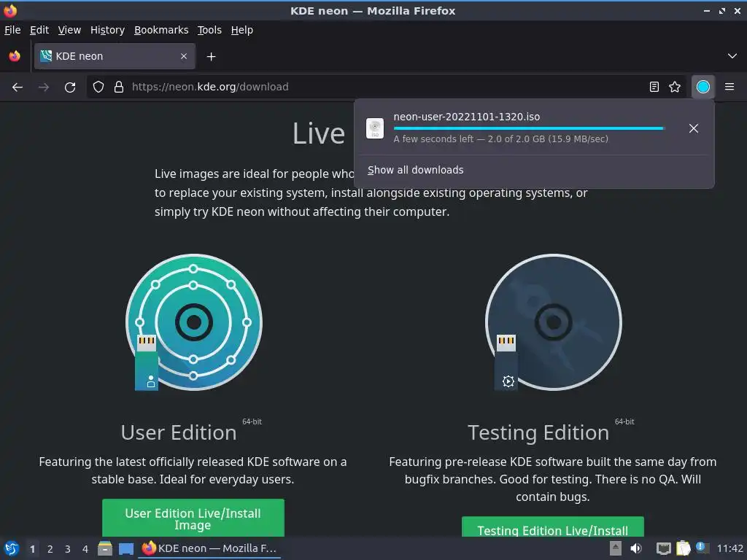Image resolution: width=747 pixels, height=560 pixels.
Task: Select KDE neon Firefox taskbar entry
Action: (209, 548)
